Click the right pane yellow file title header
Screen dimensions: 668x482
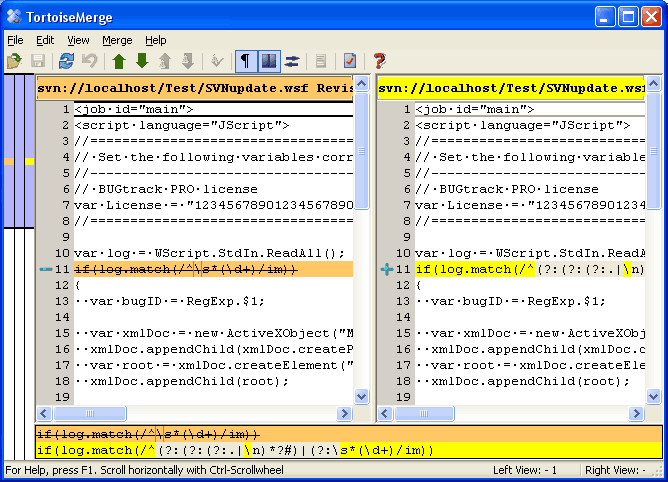pos(510,88)
